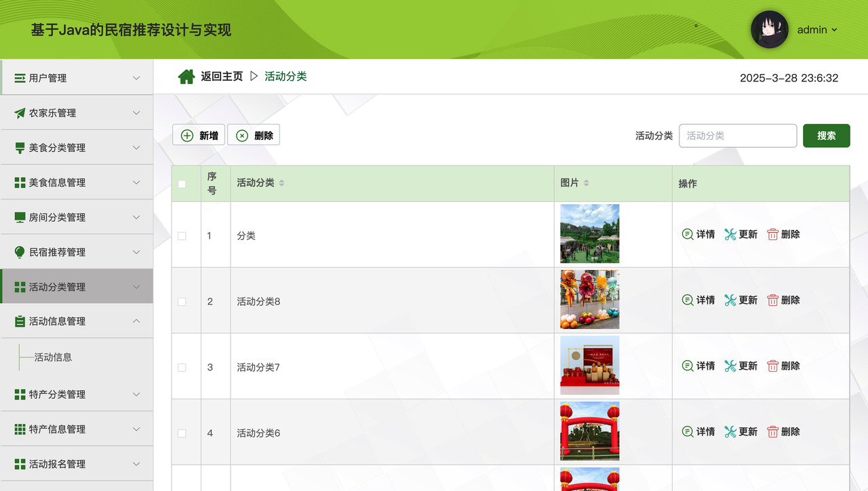This screenshot has width=868, height=491.
Task: Update the 活动分类6 row
Action: [x=741, y=431]
